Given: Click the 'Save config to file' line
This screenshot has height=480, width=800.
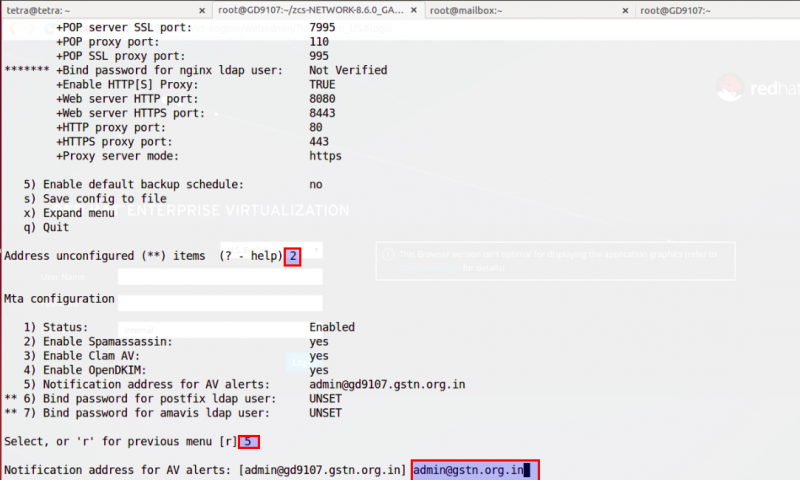Looking at the screenshot, I should [95, 199].
